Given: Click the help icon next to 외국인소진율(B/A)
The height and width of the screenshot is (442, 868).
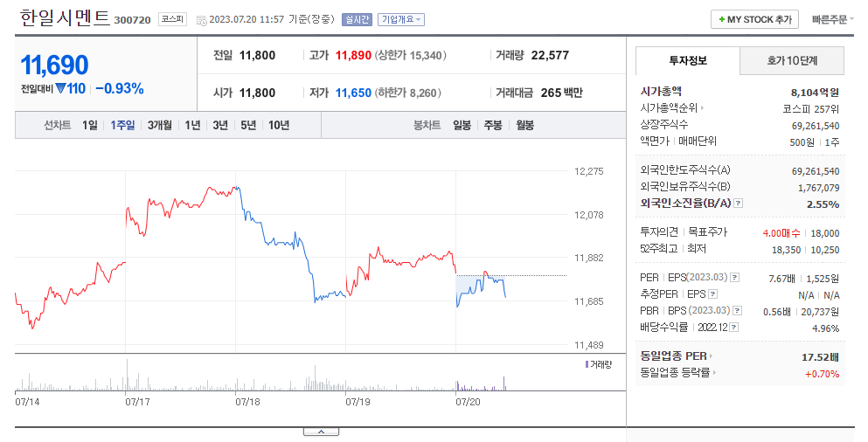Looking at the screenshot, I should (x=738, y=203).
